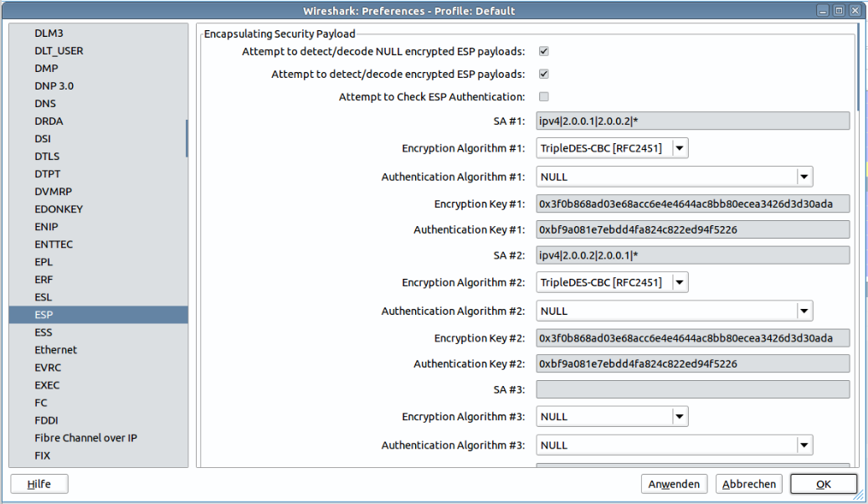Toggle NULL encrypted ESP payloads detection checkbox
Screen dimensions: 868x504
click(x=543, y=52)
